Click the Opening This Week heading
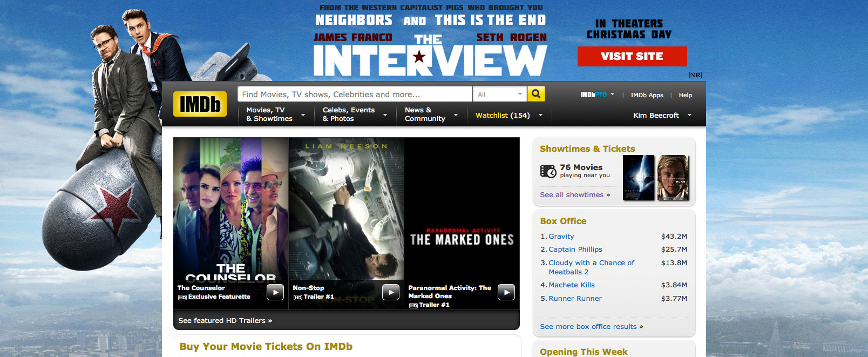Viewport: 868px width, 357px height. [x=584, y=352]
